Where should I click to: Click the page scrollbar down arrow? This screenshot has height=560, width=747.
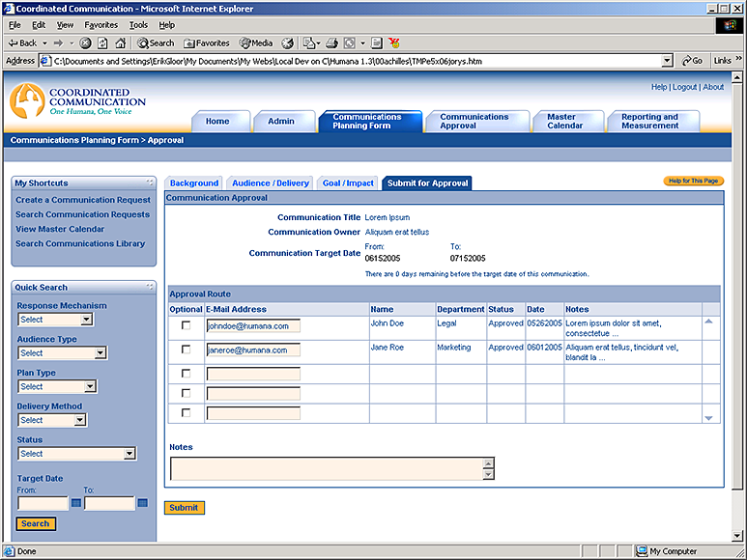737,536
